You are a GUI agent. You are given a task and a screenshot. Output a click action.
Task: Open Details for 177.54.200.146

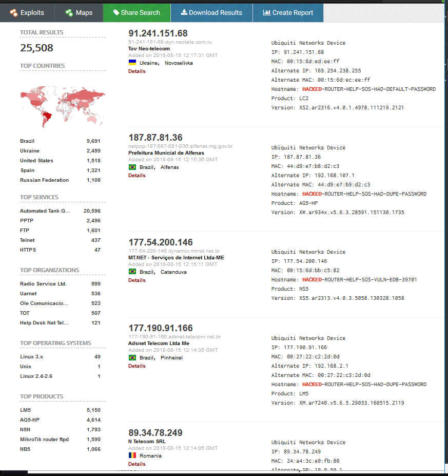coord(137,280)
